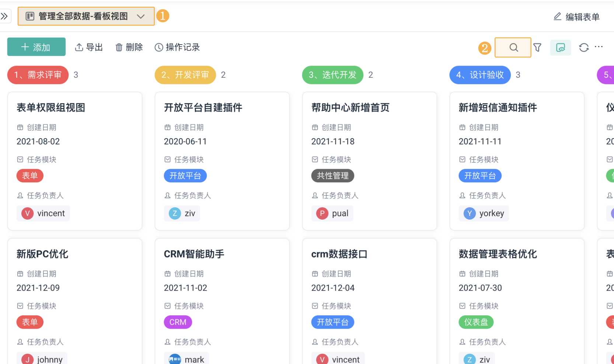Click the count 2 beside 开发评审
This screenshot has height=364, width=614.
point(223,75)
